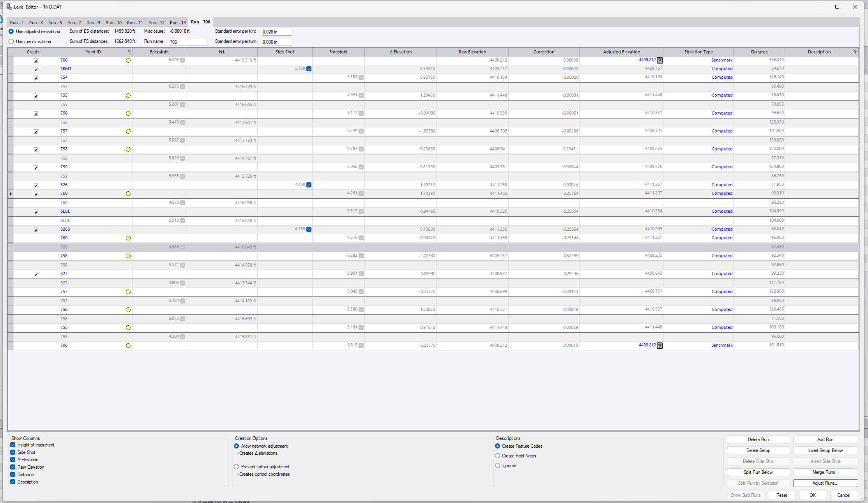This screenshot has width=868, height=503.
Task: Disable Side Shot column checkbox
Action: pyautogui.click(x=13, y=452)
